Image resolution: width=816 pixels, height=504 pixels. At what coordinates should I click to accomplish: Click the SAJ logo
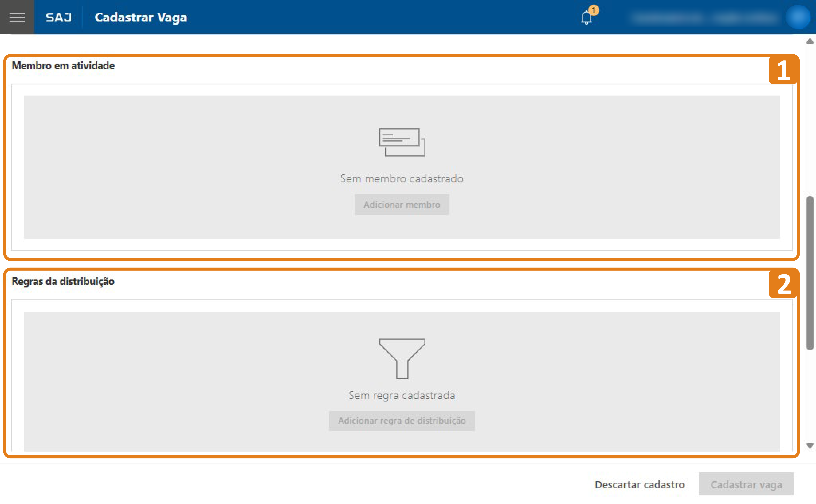click(59, 17)
